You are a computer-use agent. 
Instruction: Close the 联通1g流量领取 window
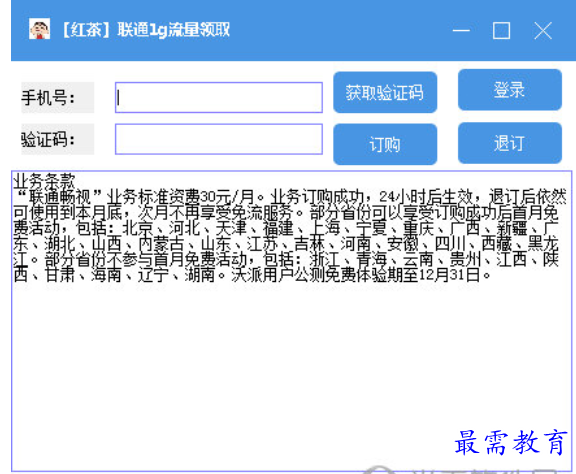point(543,30)
